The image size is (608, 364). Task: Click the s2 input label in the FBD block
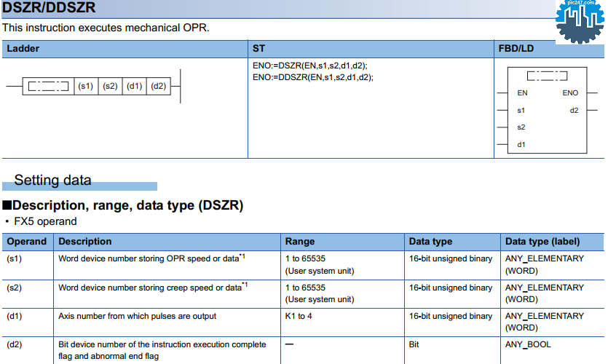point(521,127)
